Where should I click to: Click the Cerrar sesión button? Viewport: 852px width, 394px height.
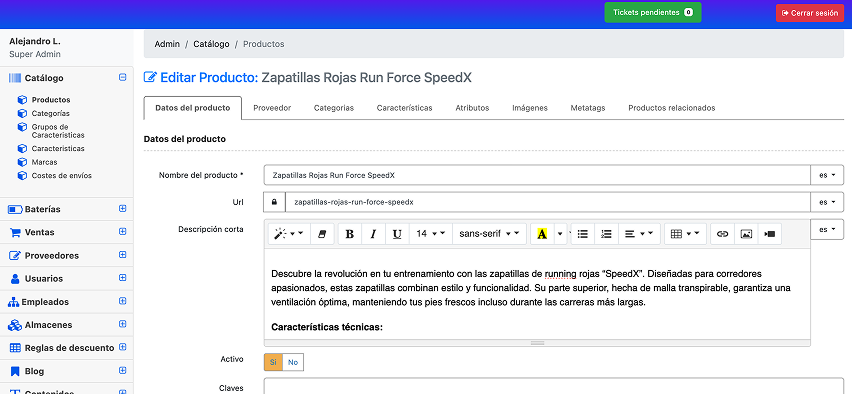(x=810, y=13)
